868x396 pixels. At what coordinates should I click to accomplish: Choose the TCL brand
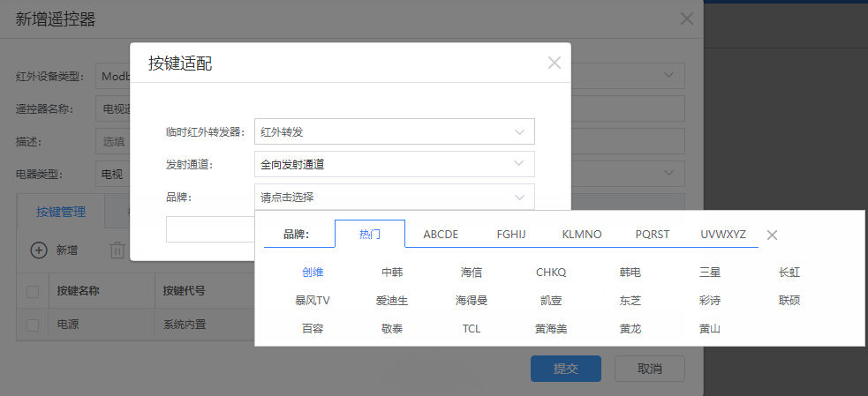click(x=472, y=328)
